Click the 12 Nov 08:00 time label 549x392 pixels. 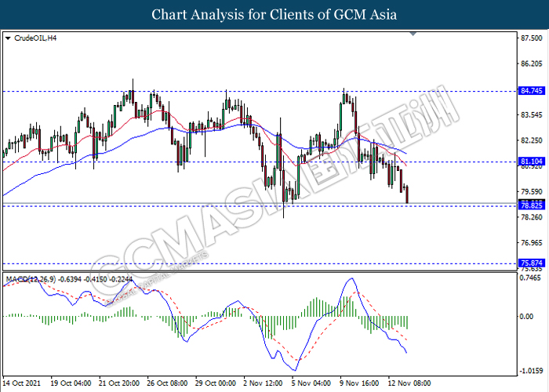(x=409, y=383)
